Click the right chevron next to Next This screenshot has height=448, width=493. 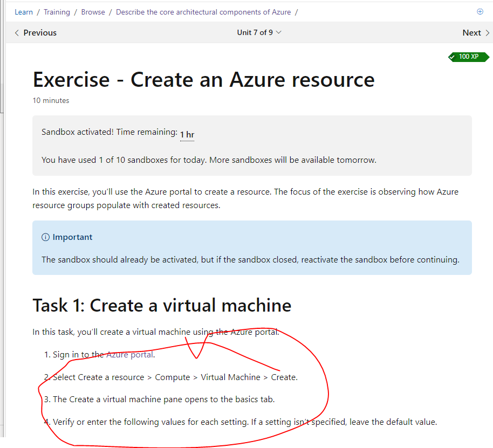point(488,33)
